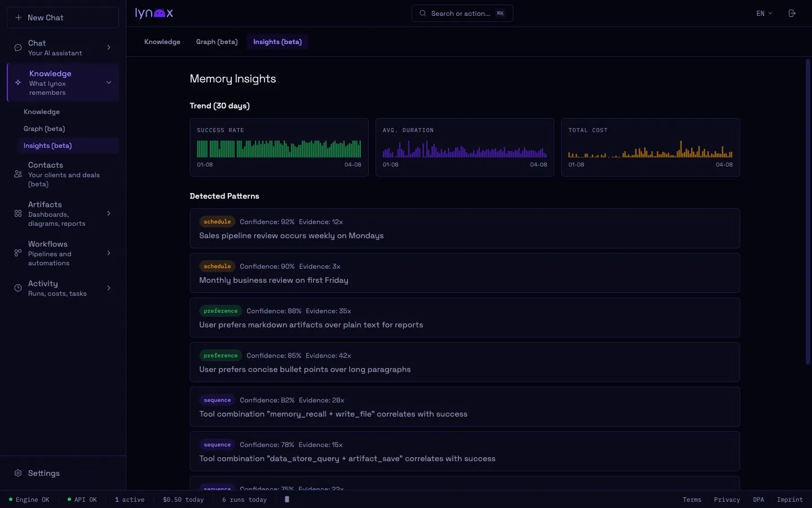Click the preference tag with Confidence 85%
The width and height of the screenshot is (812, 508).
(220, 356)
